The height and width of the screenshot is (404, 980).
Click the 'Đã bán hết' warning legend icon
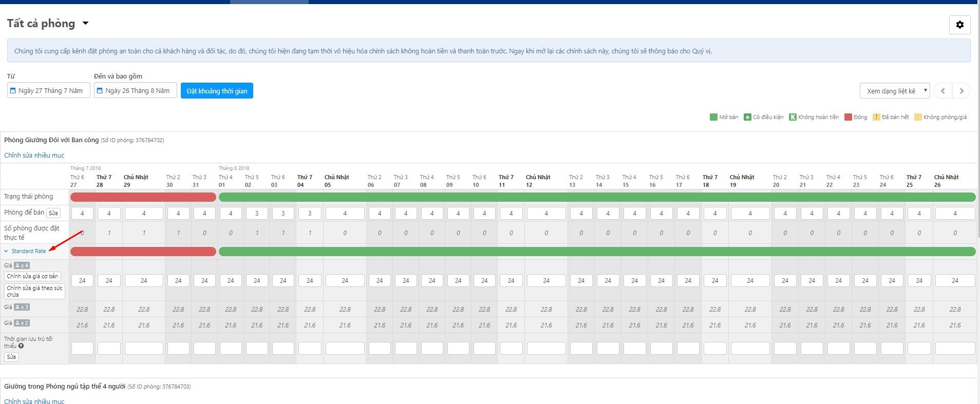pyautogui.click(x=876, y=117)
